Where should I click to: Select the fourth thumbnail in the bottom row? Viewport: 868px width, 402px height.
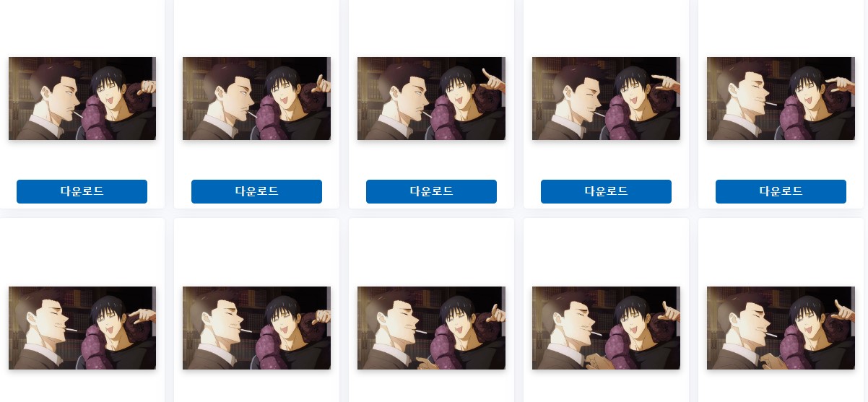tap(607, 328)
